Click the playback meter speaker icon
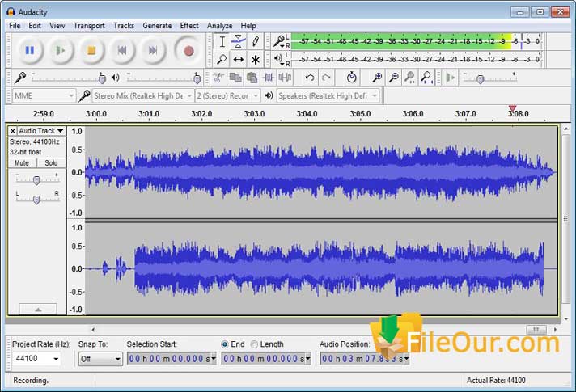Viewport: 576px width, 392px height. point(278,58)
